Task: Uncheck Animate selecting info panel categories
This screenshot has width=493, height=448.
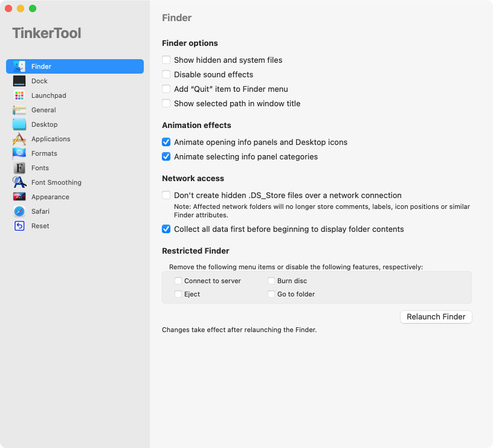Action: click(x=166, y=156)
